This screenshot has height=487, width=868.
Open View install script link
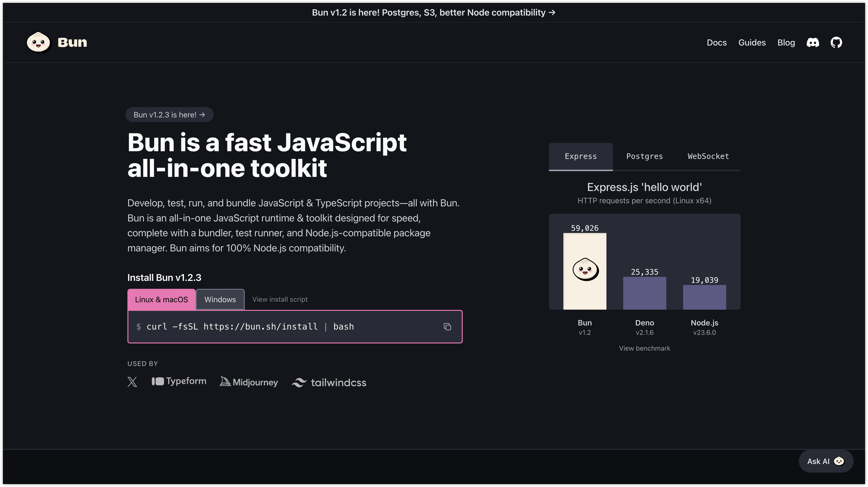[x=280, y=300]
